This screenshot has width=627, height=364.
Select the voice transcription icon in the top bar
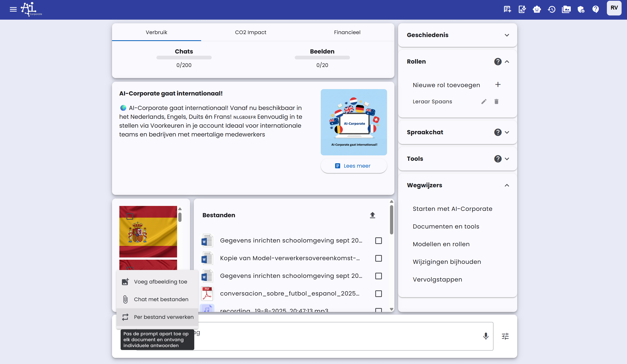(522, 9)
